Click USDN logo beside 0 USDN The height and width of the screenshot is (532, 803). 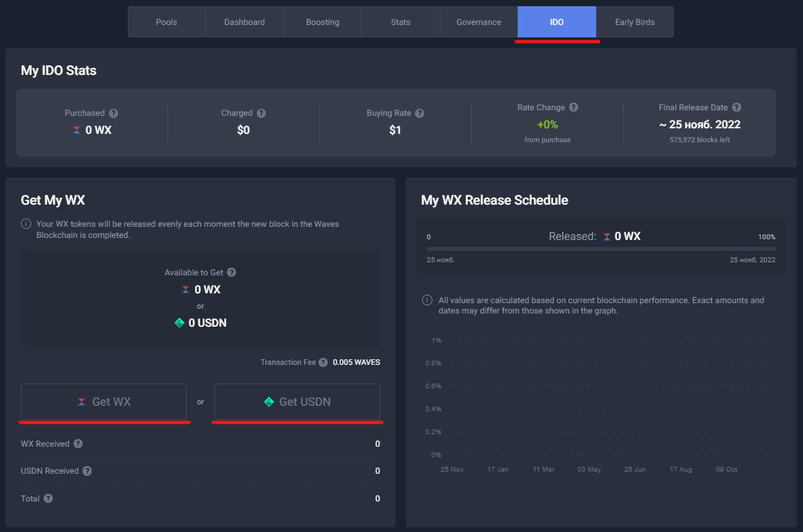coord(179,323)
